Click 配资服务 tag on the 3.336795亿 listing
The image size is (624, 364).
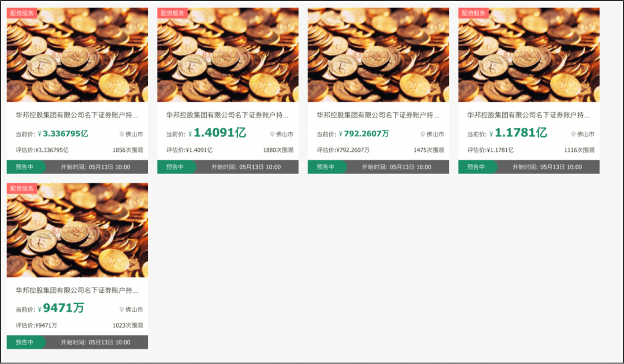[22, 13]
